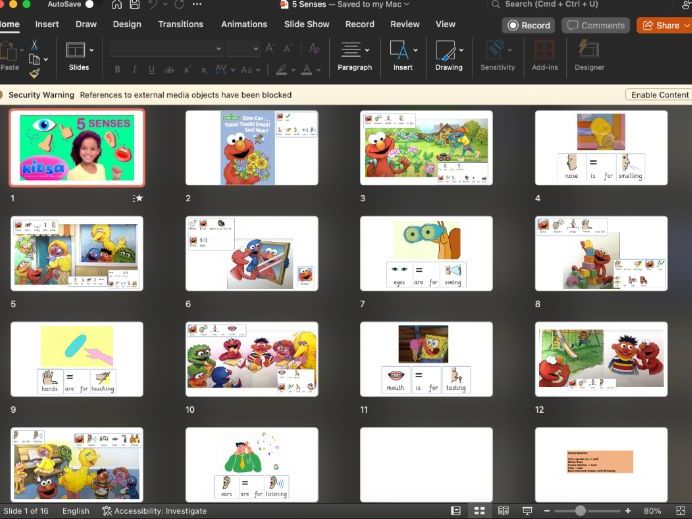Click the Drawing tools icon
The width and height of the screenshot is (692, 519).
point(445,50)
